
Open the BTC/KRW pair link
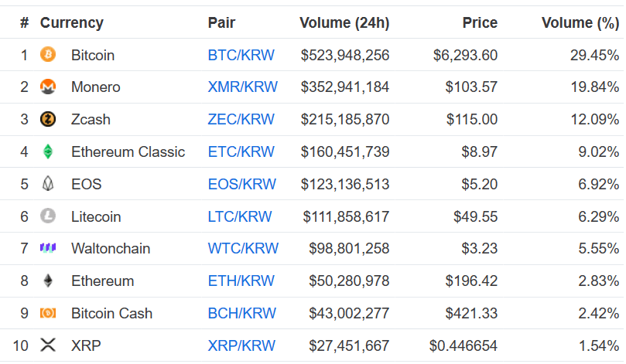pos(241,55)
